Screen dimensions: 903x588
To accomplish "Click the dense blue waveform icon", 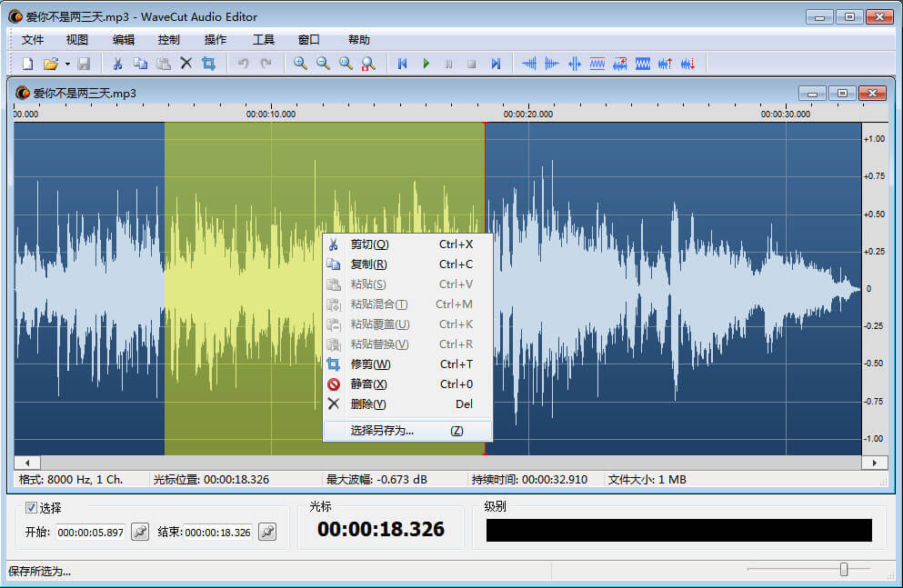I will [x=643, y=64].
